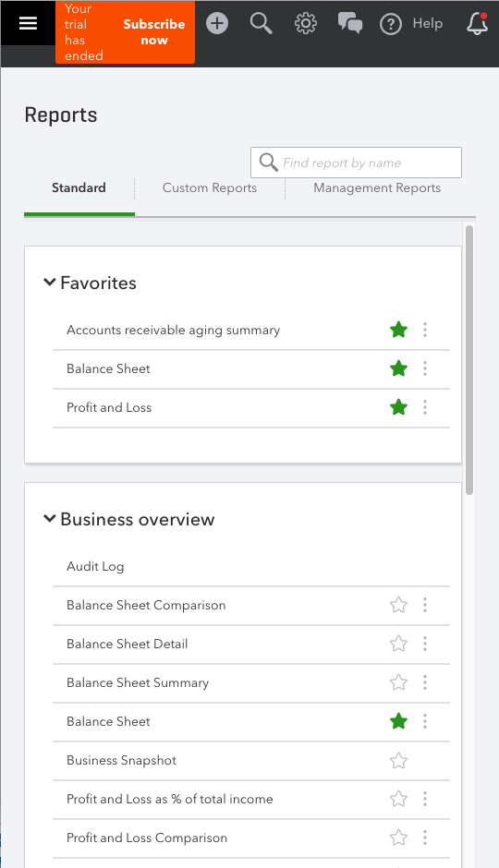
Task: Unfavorite Accounts receivable aging summary star
Action: 399,330
